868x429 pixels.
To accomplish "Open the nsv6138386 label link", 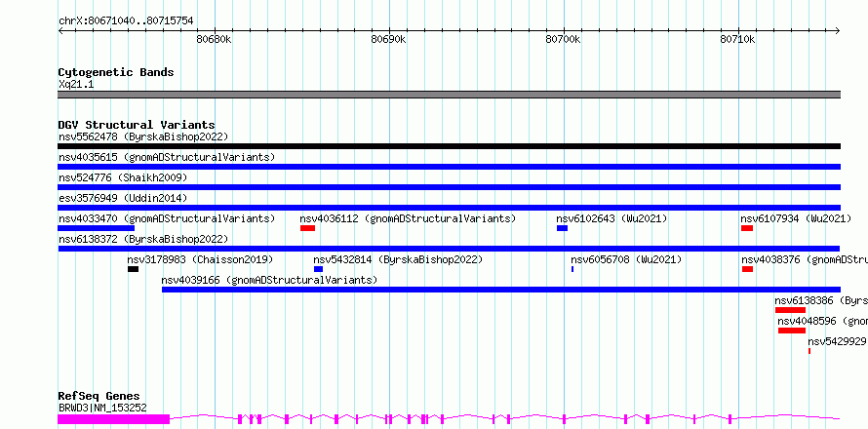I will point(821,300).
